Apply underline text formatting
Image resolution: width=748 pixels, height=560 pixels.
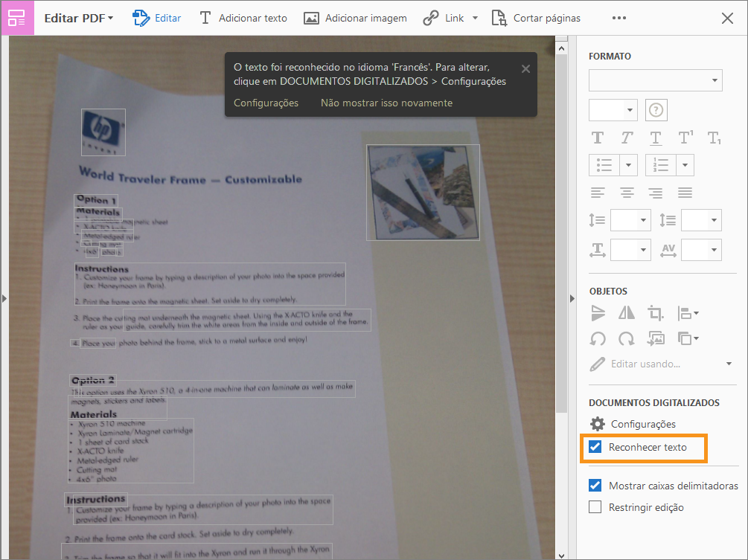tap(656, 138)
